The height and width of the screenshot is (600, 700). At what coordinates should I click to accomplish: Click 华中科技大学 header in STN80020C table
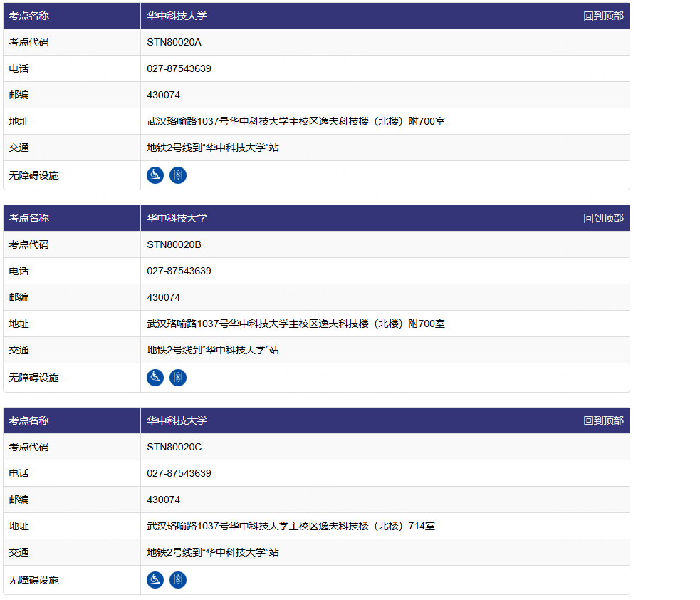(x=177, y=420)
